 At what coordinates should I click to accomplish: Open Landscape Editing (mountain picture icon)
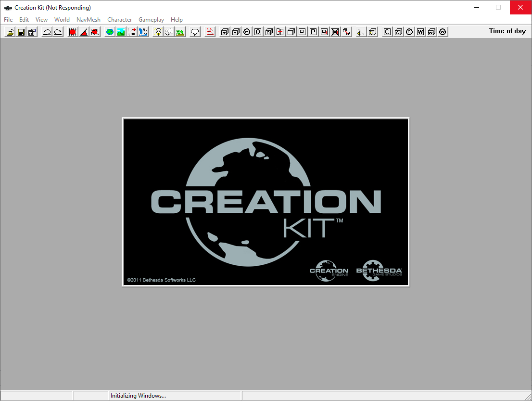point(121,32)
